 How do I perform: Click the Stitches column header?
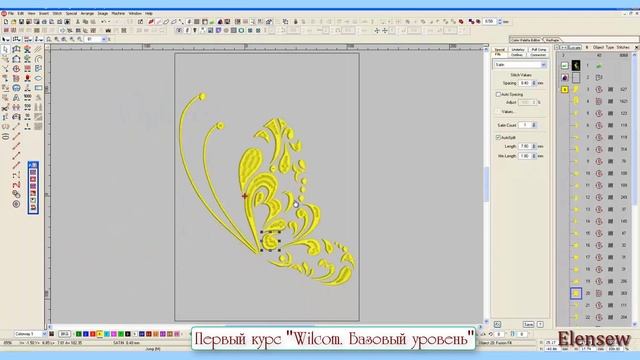[623, 48]
